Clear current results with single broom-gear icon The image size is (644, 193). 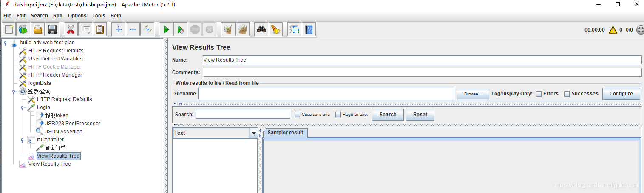(x=228, y=29)
